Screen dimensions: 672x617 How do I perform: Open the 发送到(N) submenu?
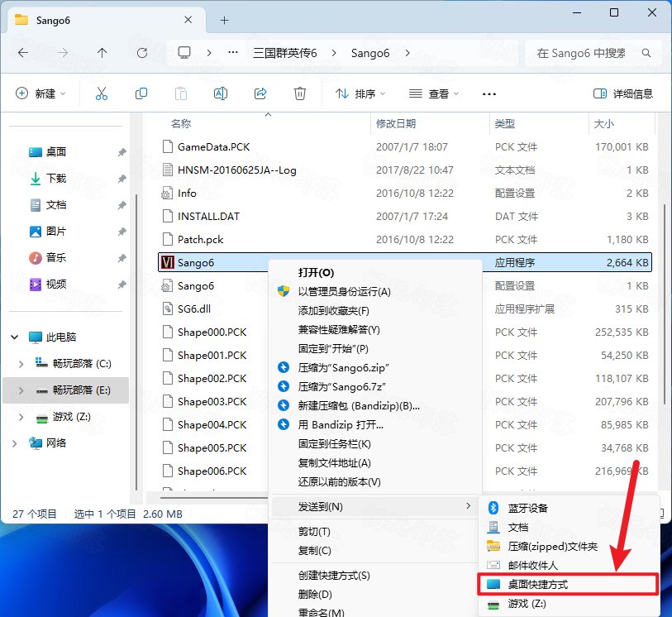click(x=375, y=507)
